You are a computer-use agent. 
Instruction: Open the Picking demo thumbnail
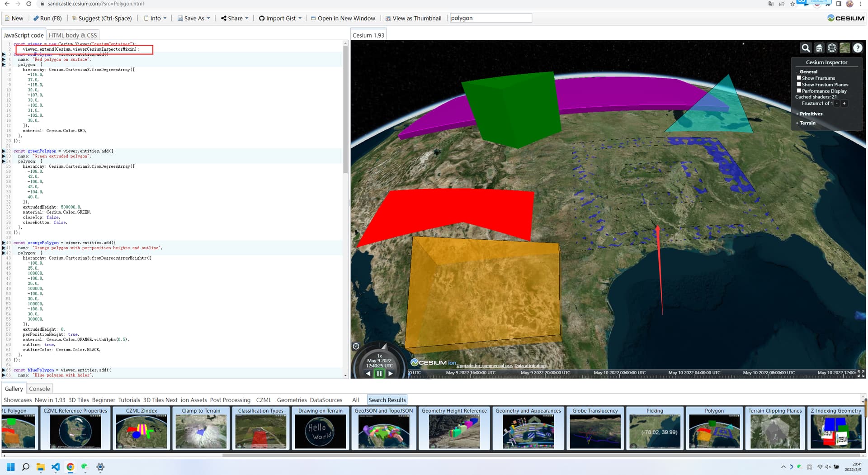tap(655, 428)
